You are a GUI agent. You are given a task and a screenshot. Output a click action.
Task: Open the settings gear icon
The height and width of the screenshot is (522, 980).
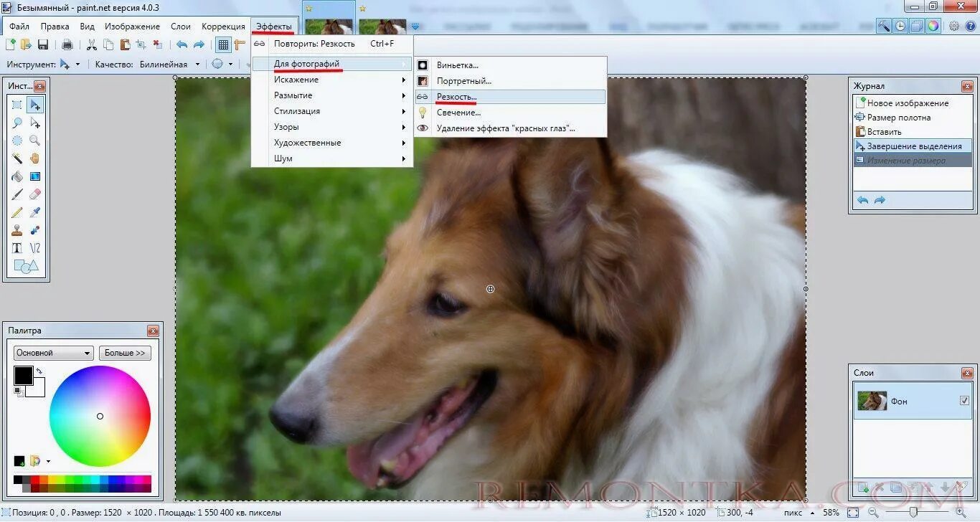pos(954,26)
